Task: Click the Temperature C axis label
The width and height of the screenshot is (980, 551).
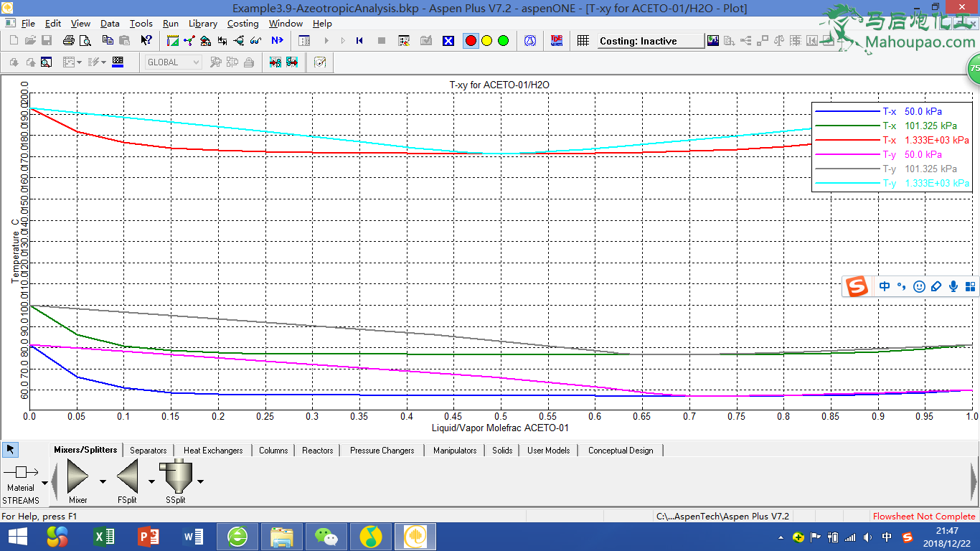Action: (15, 250)
